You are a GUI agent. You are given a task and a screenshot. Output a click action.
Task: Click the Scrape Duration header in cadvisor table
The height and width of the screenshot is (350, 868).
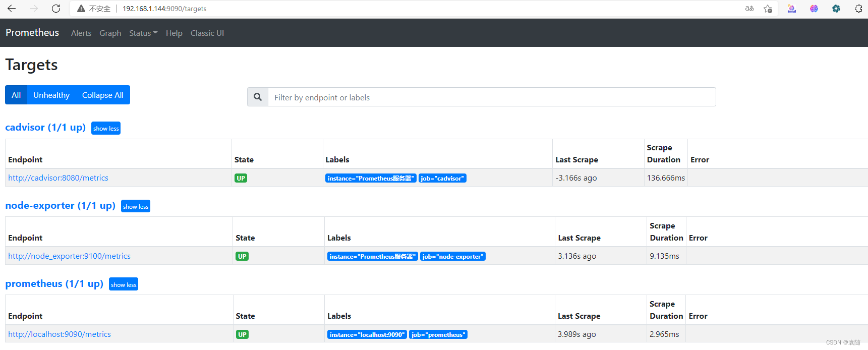(x=664, y=153)
